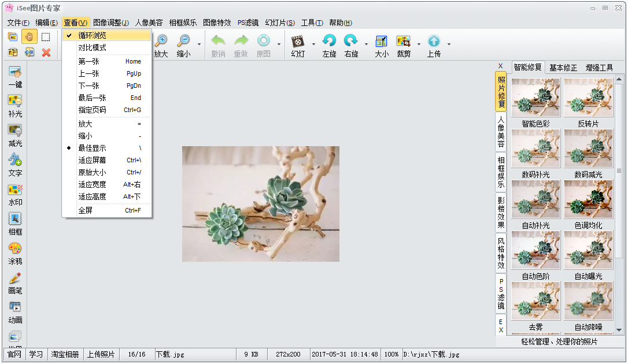Toggle 循环浏览 loop browsing option

[x=107, y=35]
